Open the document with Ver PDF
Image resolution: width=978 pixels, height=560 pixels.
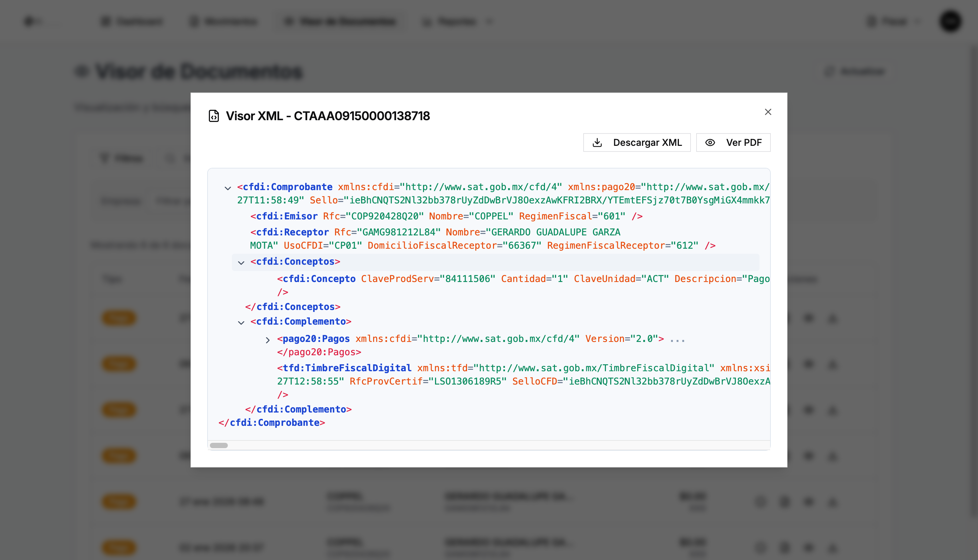pos(733,143)
